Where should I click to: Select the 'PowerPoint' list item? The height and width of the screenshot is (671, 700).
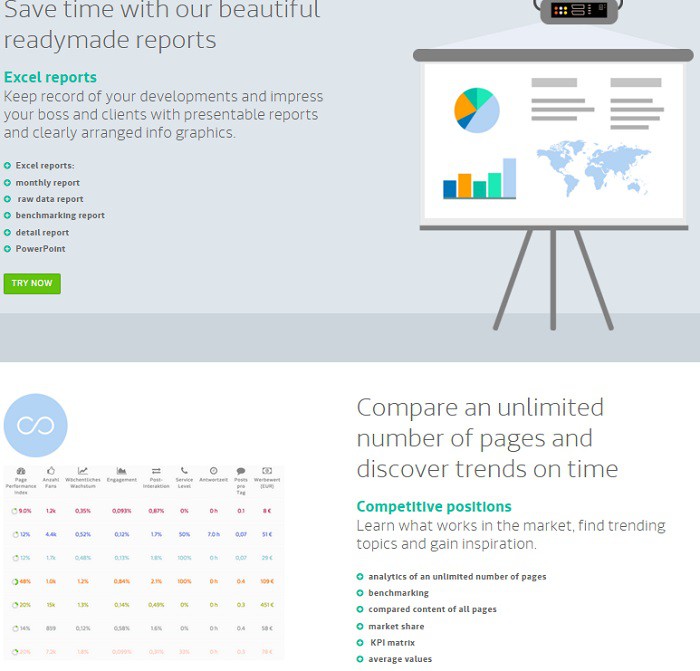click(x=40, y=248)
